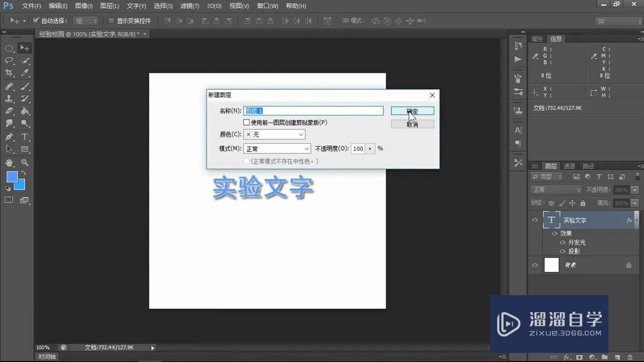This screenshot has width=644, height=362.
Task: Select the Quick Selection tool
Action: tap(25, 60)
